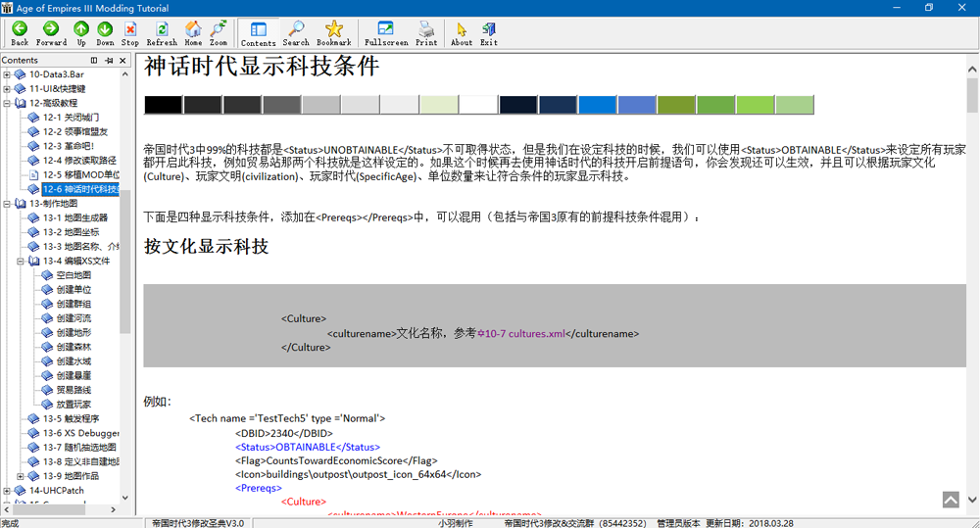Open the About dialog
The width and height of the screenshot is (980, 528).
(462, 33)
